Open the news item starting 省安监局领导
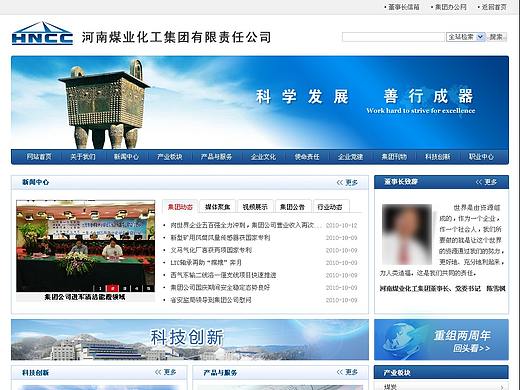The width and height of the screenshot is (520, 390). [211, 300]
